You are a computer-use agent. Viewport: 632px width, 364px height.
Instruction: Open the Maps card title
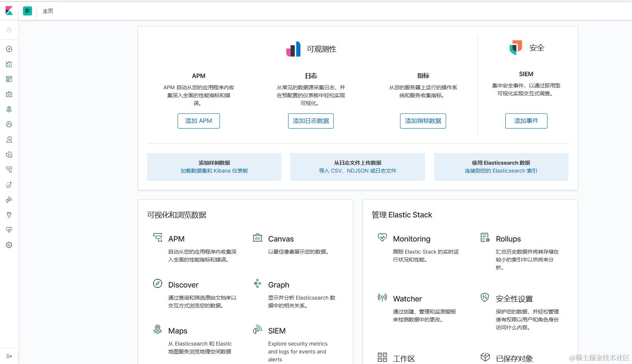178,331
